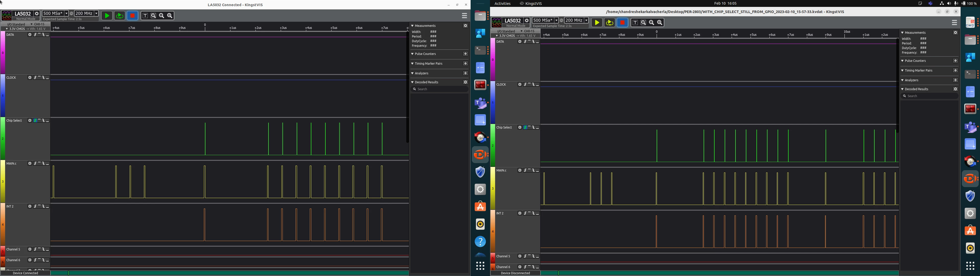Select text cursor tool in left window
Screen dimensions: 980x276
pos(145,16)
